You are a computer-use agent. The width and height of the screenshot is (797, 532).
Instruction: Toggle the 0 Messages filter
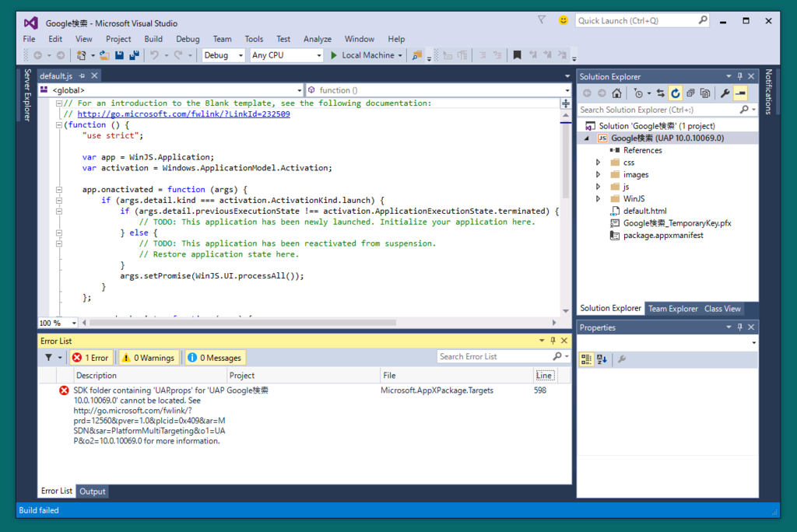(x=215, y=358)
